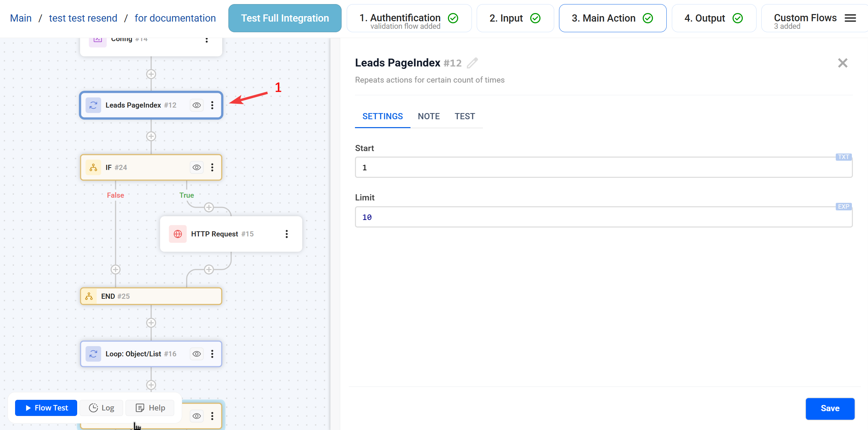
Task: Select the loop icon on Leads PageIndex node
Action: [x=93, y=105]
